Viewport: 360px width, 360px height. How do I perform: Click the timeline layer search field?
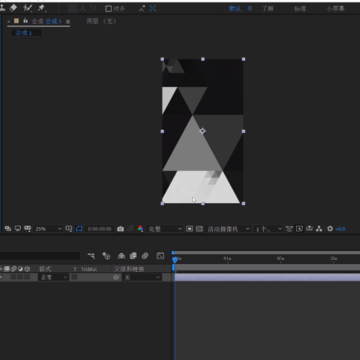point(40,256)
